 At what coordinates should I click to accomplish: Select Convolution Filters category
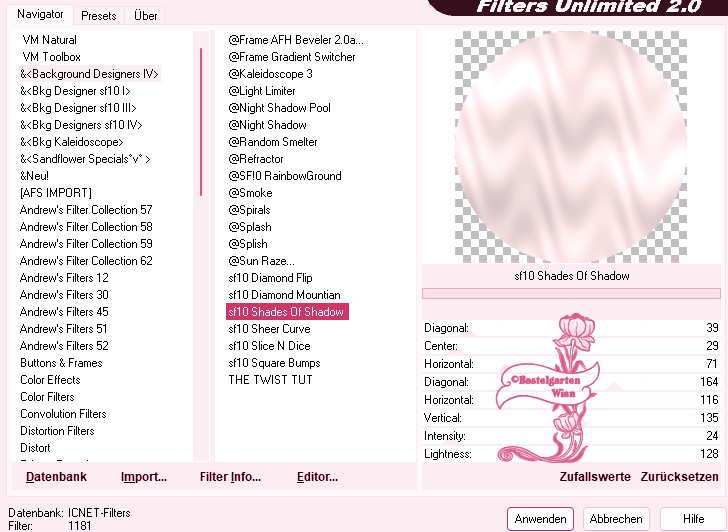(63, 414)
